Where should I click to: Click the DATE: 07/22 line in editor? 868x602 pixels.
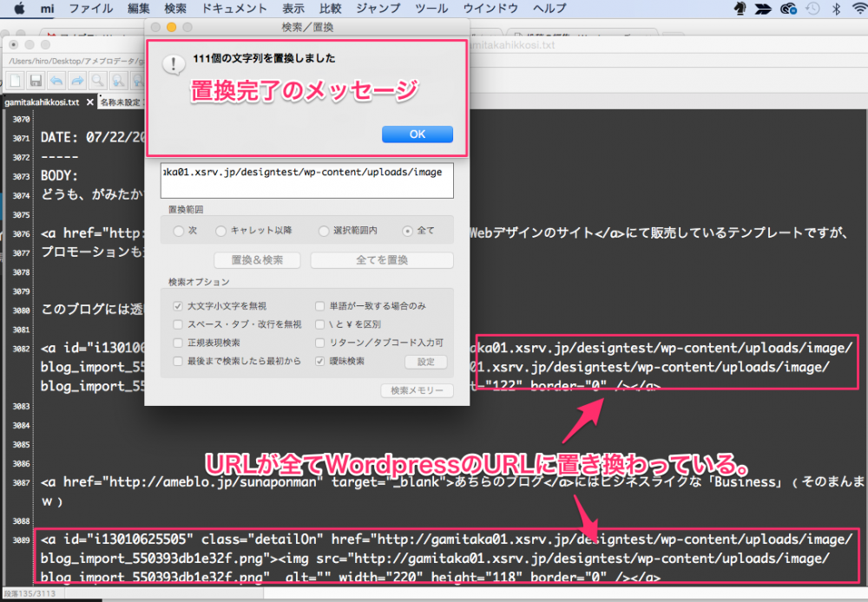point(93,137)
